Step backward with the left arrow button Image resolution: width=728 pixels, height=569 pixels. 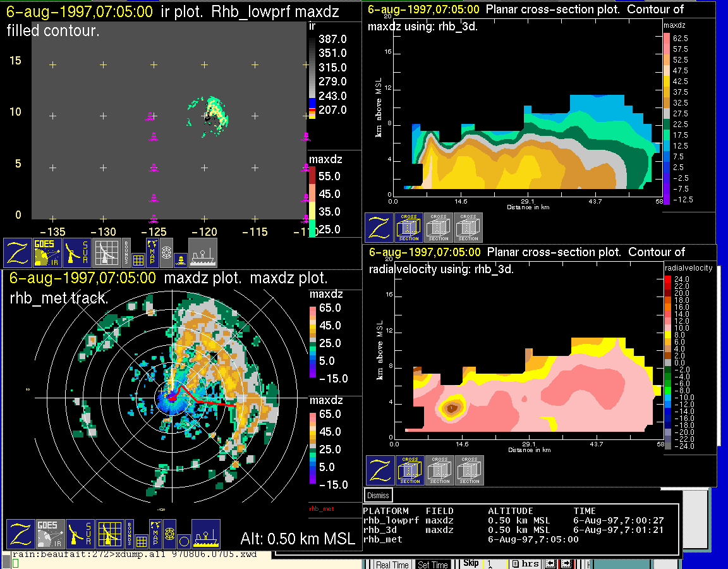550,564
